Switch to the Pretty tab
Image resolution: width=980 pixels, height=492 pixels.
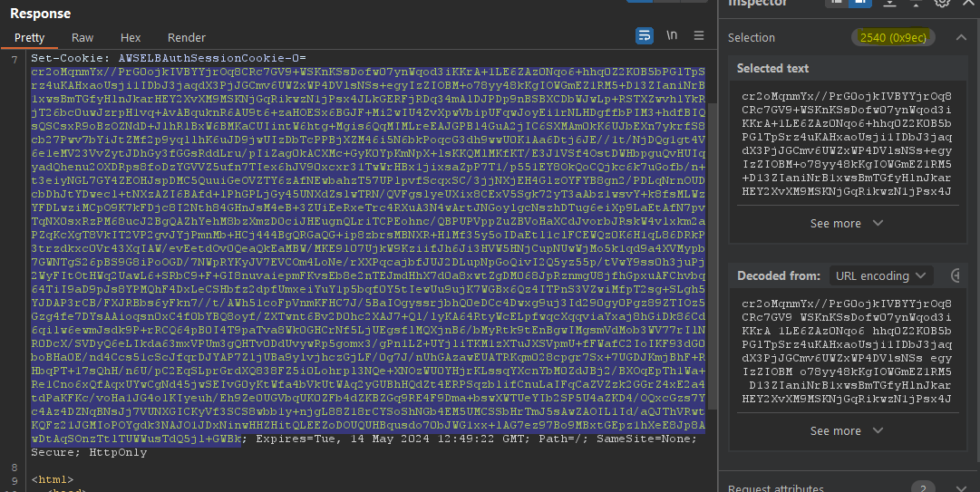(x=29, y=37)
